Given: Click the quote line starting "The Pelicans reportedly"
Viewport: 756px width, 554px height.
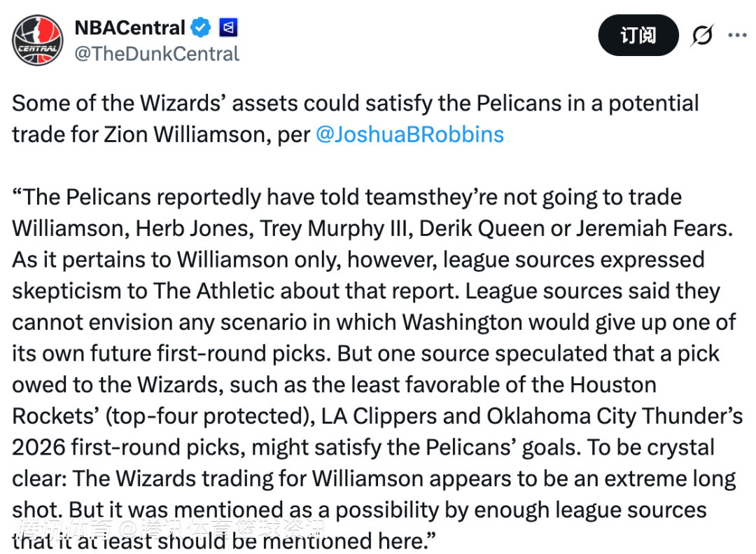Looking at the screenshot, I should (346, 197).
